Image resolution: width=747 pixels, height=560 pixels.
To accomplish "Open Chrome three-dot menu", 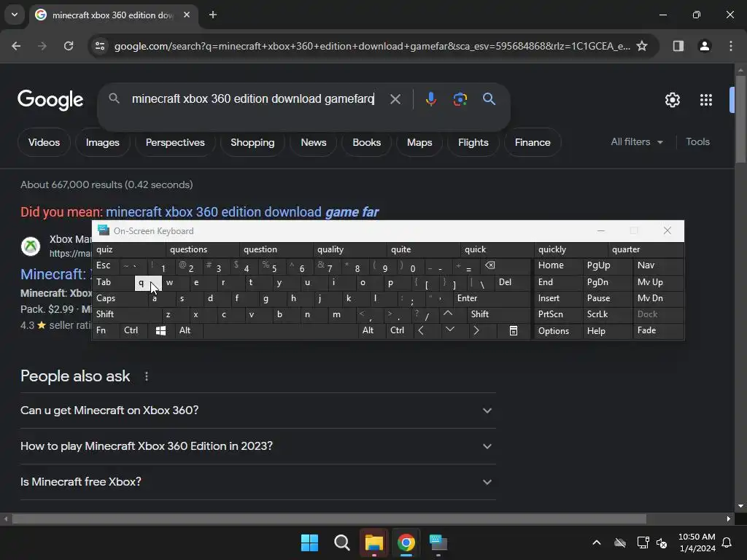I will (x=731, y=46).
